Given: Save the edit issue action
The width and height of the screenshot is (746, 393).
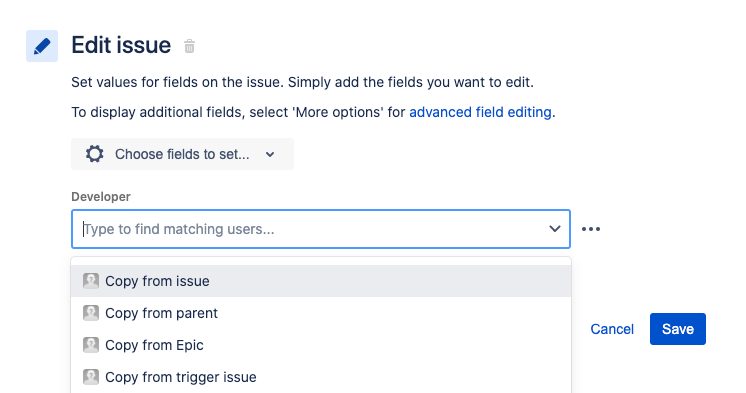Looking at the screenshot, I should pyautogui.click(x=678, y=329).
